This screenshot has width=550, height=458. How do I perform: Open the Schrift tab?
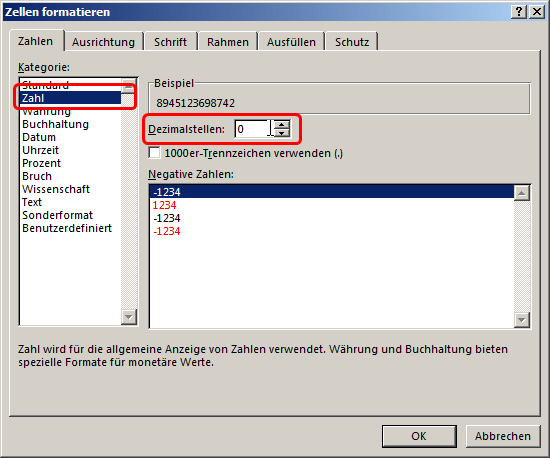170,42
